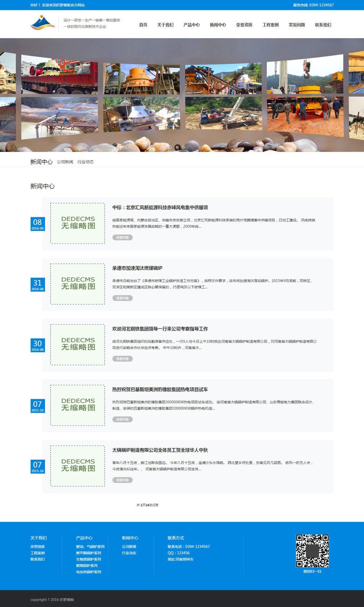Open the 关于我们 navigation item
This screenshot has height=607, width=364.
165,25
